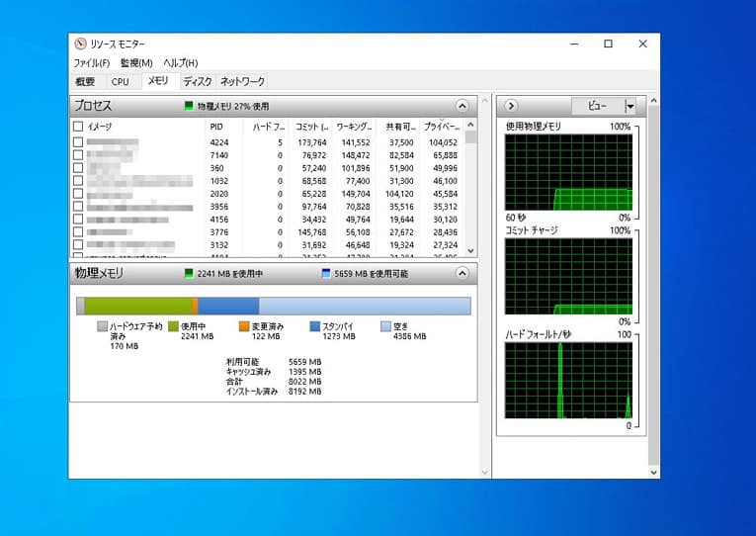Tick the checkbox for PID 4224 process
This screenshot has height=536, width=756.
78,142
